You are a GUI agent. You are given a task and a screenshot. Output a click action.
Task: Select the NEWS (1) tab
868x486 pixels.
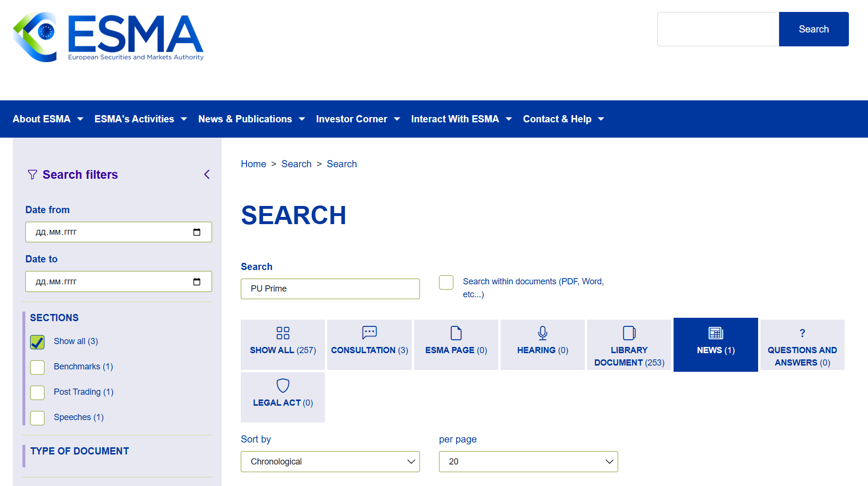click(x=716, y=345)
